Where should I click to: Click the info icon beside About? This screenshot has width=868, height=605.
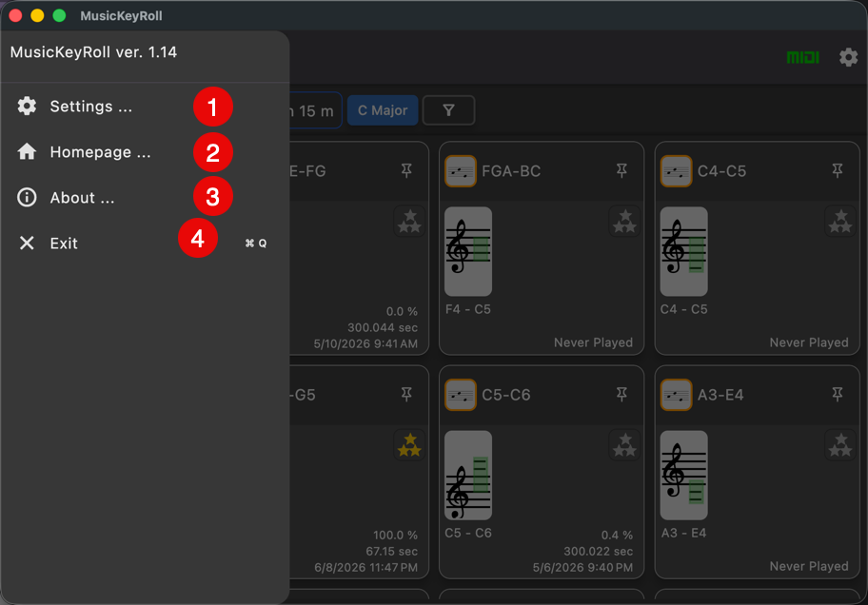tap(27, 198)
